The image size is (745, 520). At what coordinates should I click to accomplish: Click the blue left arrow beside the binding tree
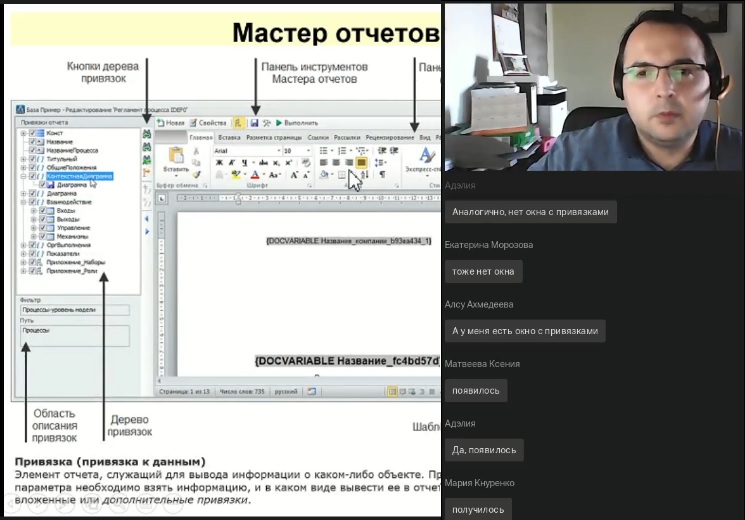[x=147, y=219]
